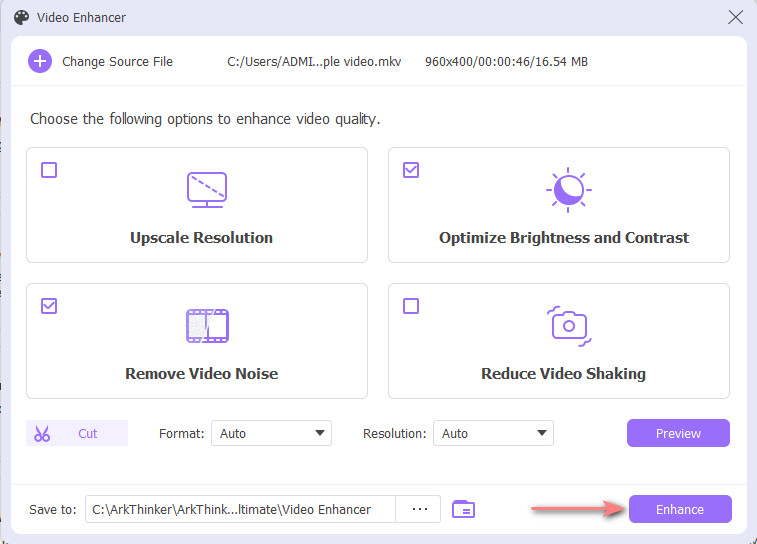Select the Reduce Video Shaking label
The image size is (757, 544).
tap(563, 374)
